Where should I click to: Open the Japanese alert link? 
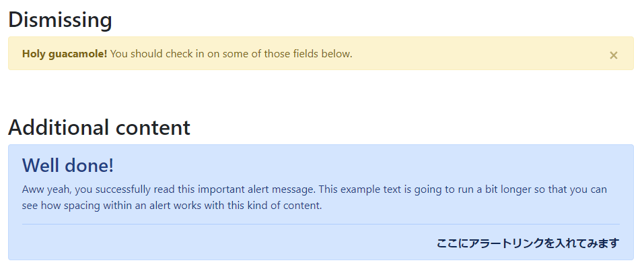pos(528,243)
